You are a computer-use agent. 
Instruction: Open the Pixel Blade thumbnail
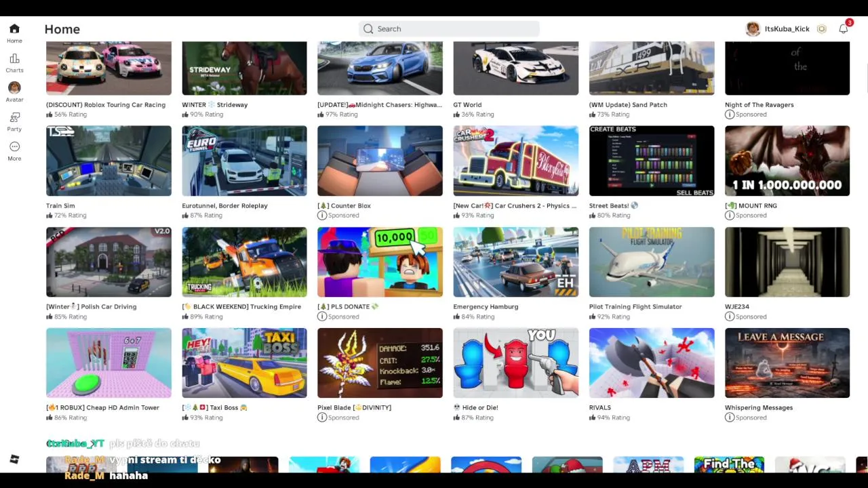(380, 363)
